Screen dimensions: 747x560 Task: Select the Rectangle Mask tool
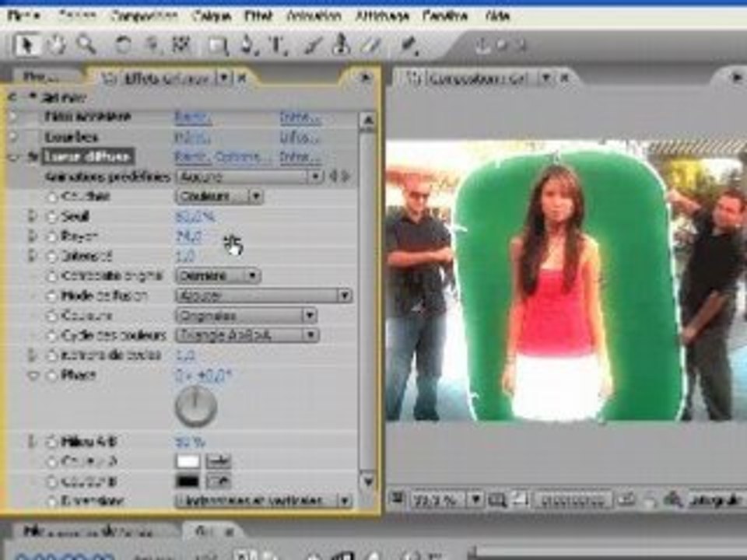point(218,46)
